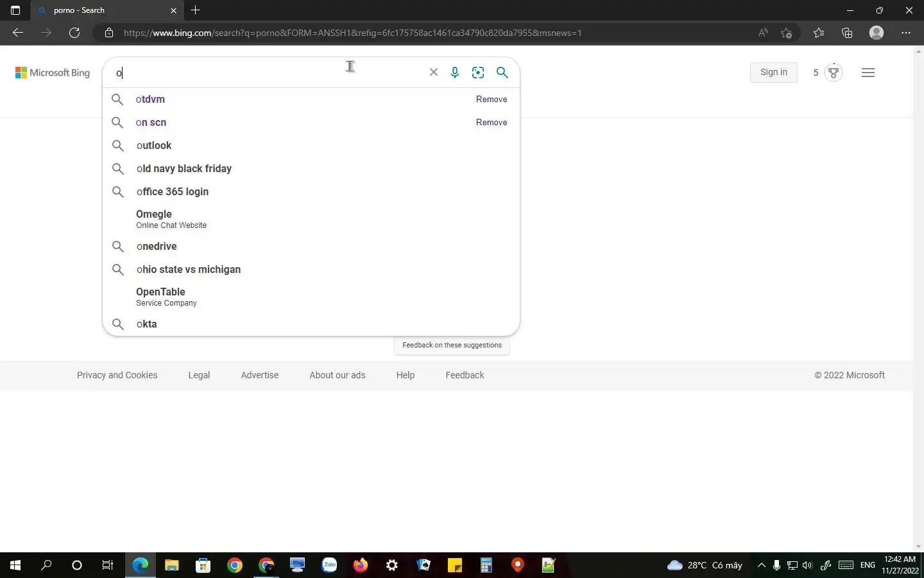Viewport: 924px width, 578px height.
Task: Open Read aloud in address bar
Action: [x=763, y=33]
